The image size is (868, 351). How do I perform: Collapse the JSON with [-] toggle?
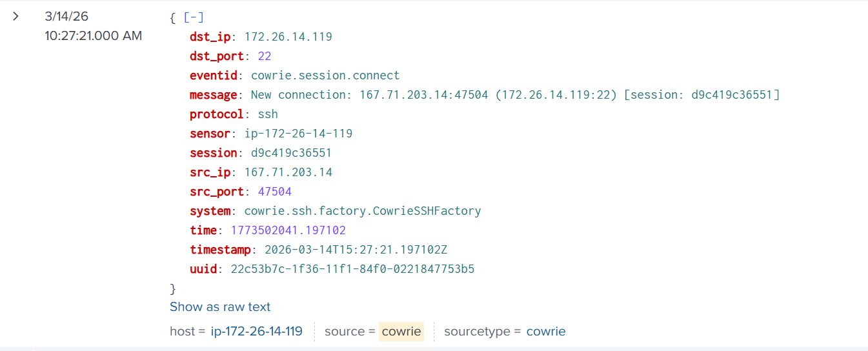pyautogui.click(x=194, y=17)
